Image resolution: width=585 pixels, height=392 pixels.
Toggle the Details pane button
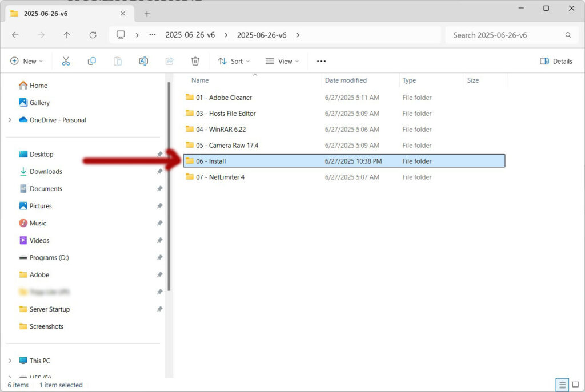click(556, 61)
